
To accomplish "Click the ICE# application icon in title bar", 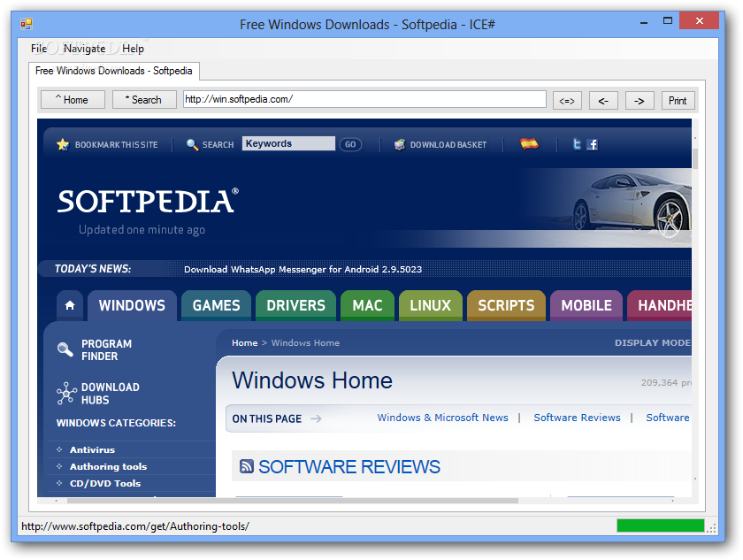I will 26,23.
